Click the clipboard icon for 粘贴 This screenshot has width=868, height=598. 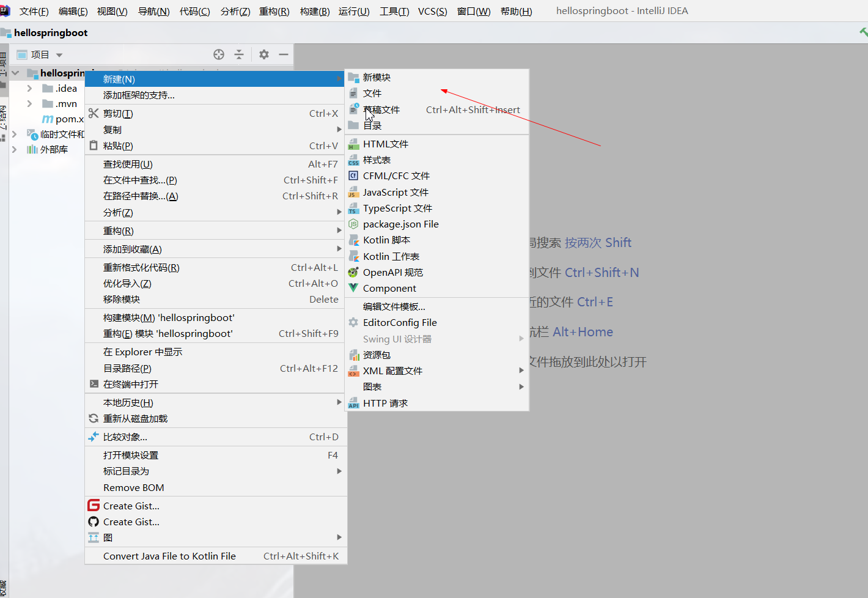tap(94, 146)
